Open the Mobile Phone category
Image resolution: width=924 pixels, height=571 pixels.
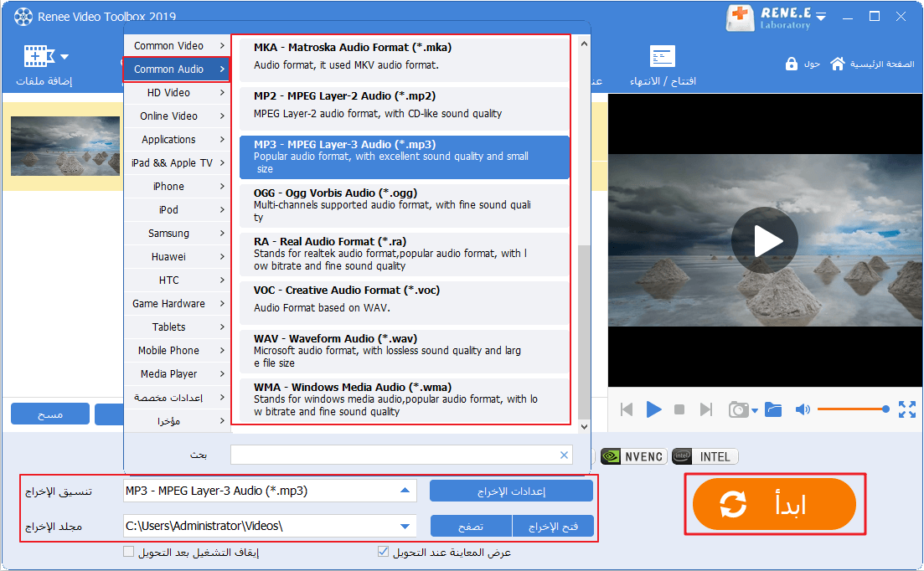coord(177,351)
